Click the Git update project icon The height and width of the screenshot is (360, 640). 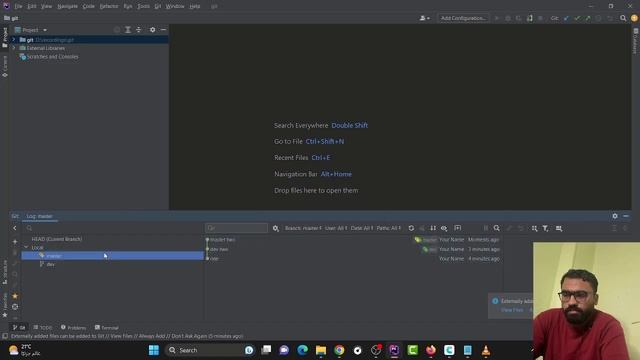click(x=566, y=18)
